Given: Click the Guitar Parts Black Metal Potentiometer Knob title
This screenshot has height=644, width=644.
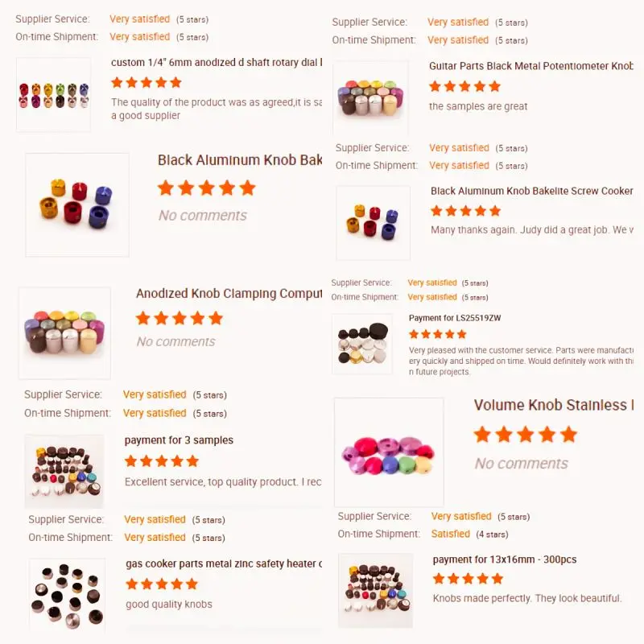Looking at the screenshot, I should click(x=531, y=66).
